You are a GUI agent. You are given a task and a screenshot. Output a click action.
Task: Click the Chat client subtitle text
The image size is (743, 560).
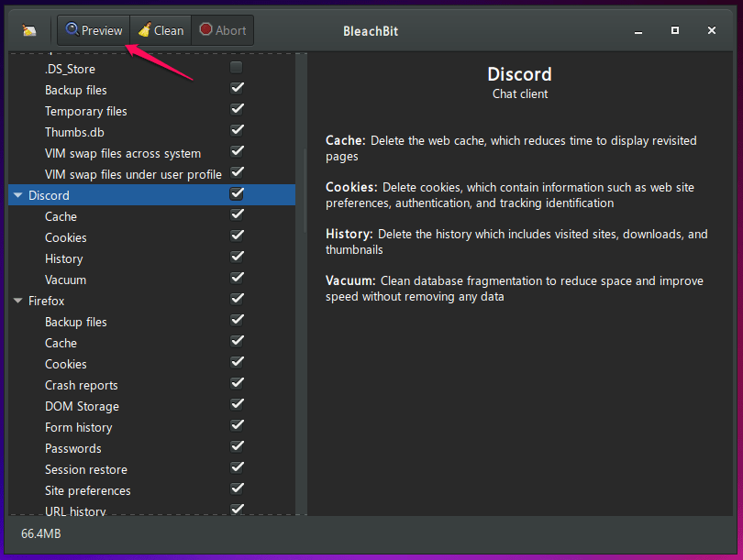520,94
